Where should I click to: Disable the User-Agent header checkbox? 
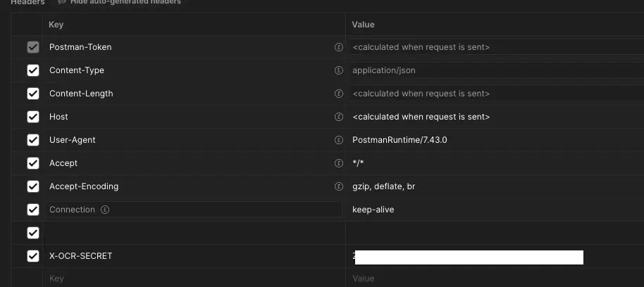coord(33,140)
